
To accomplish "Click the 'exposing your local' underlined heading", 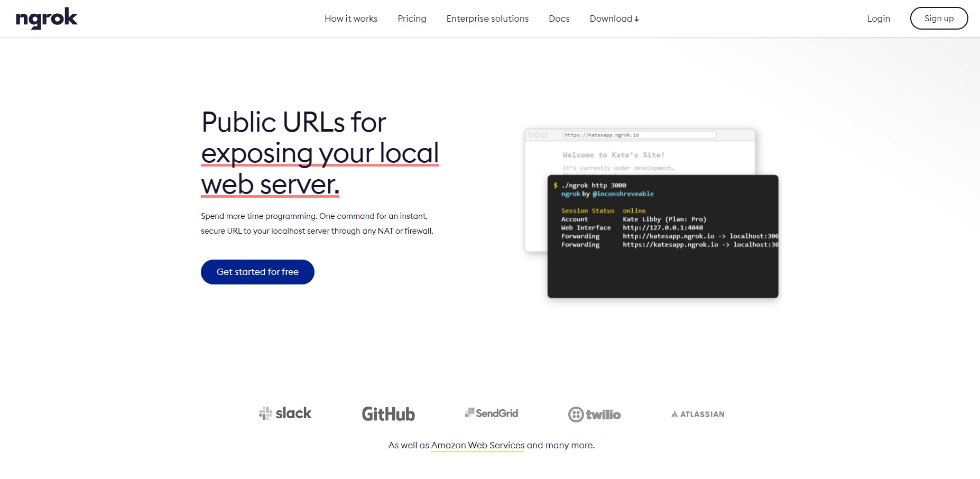I will click(x=320, y=153).
